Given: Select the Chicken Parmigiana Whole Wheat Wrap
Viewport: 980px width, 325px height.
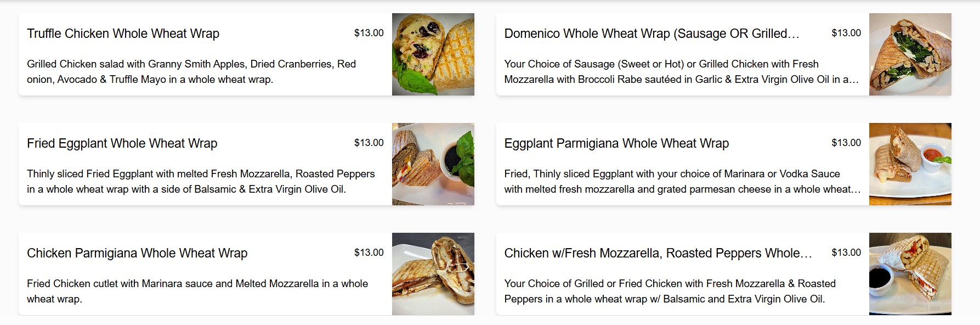Looking at the screenshot, I should click(137, 253).
